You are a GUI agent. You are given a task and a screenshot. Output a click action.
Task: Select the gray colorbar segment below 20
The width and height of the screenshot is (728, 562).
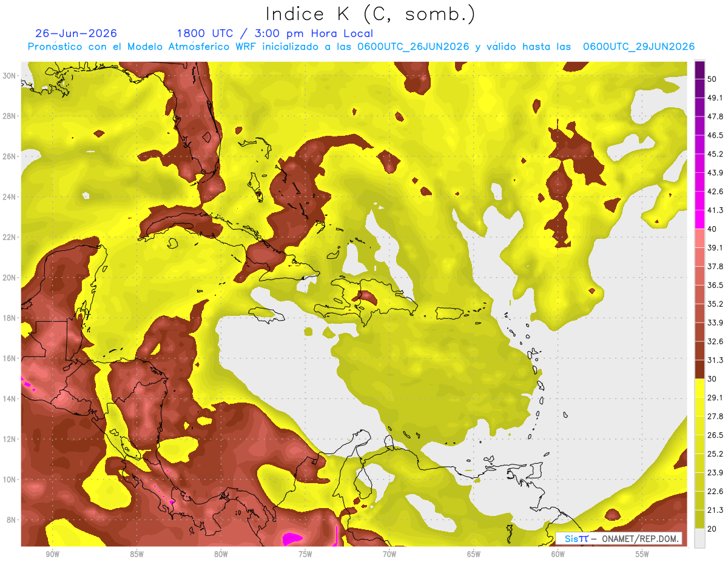(699, 538)
